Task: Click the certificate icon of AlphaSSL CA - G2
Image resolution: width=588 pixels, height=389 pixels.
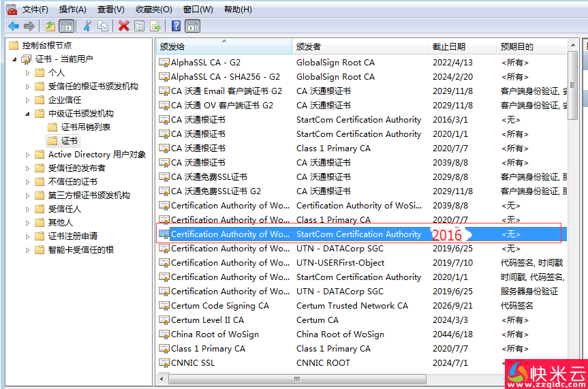Action: 164,63
